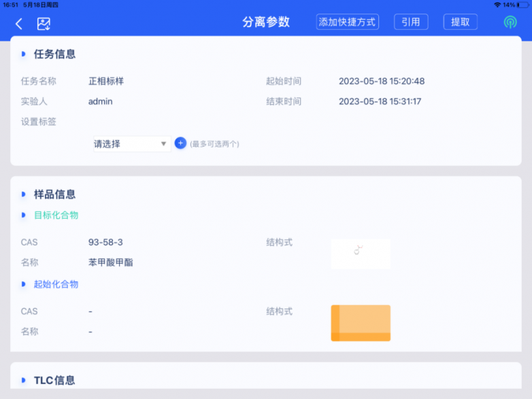Toggle the 起始化合物 subsection marker
The height and width of the screenshot is (399, 532).
click(x=23, y=284)
